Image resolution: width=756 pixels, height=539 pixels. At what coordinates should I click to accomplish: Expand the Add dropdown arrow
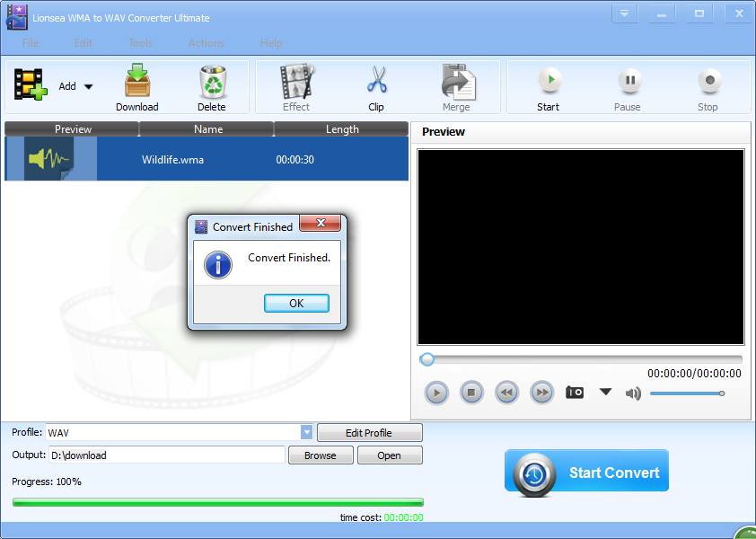(x=88, y=87)
